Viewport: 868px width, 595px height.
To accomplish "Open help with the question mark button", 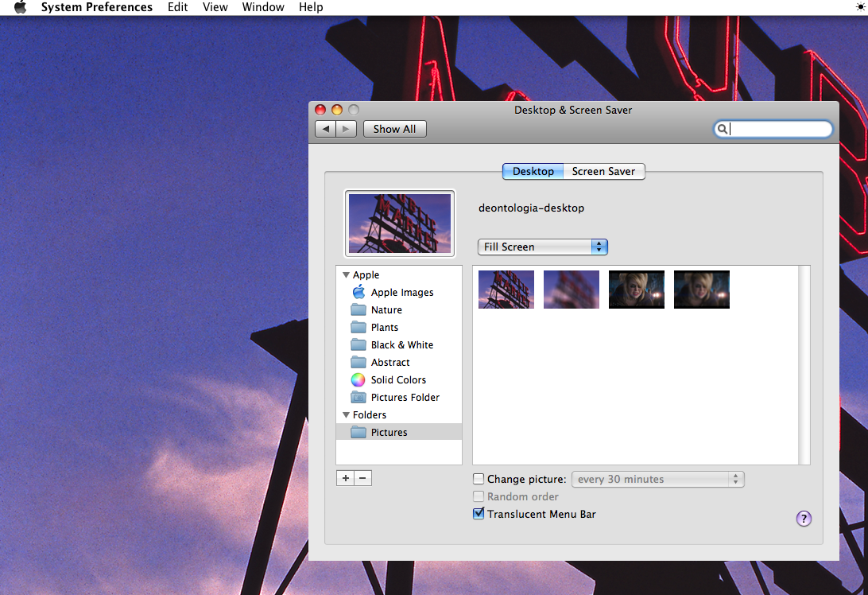I will pos(804,519).
